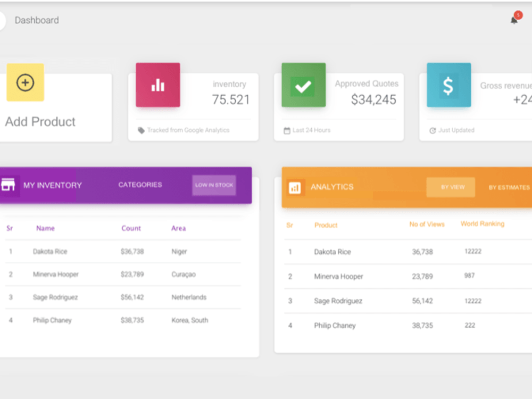Click the 987 world ranking value
This screenshot has width=532, height=399.
pyautogui.click(x=470, y=276)
